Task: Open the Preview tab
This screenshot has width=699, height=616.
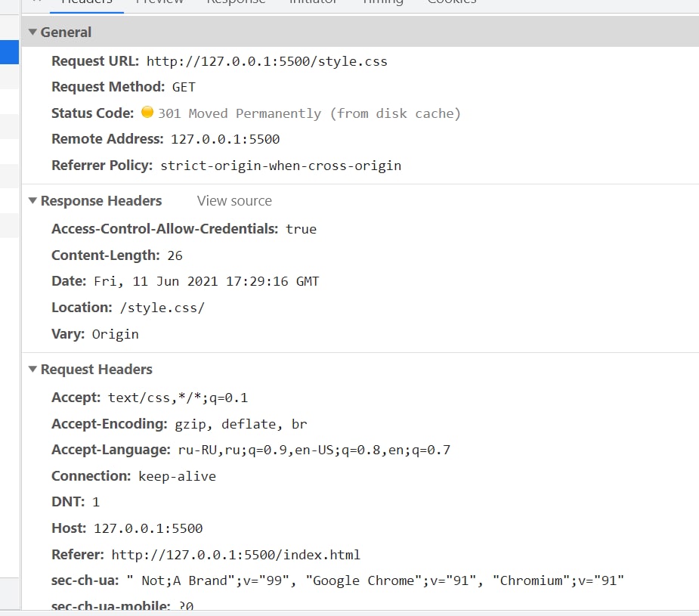Action: (x=159, y=4)
